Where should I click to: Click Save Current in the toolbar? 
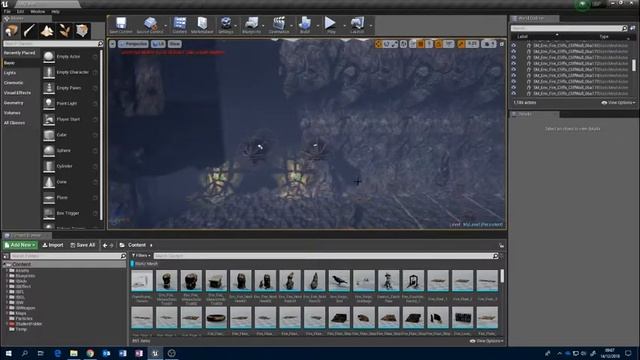tap(121, 25)
